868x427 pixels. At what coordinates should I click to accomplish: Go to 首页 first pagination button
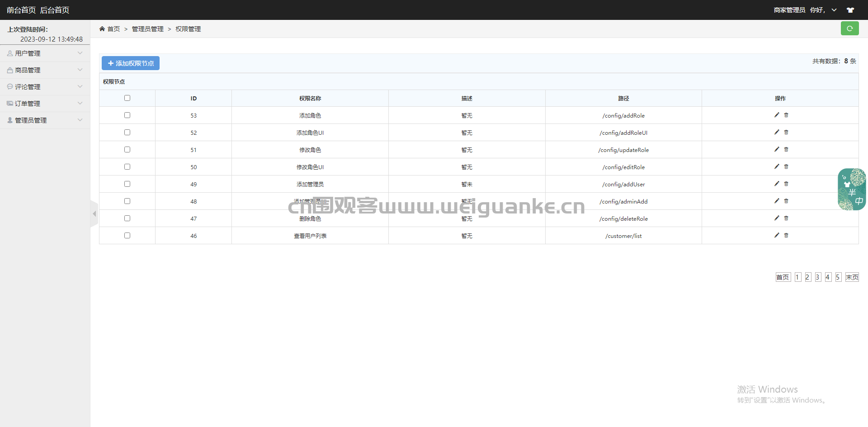[783, 277]
